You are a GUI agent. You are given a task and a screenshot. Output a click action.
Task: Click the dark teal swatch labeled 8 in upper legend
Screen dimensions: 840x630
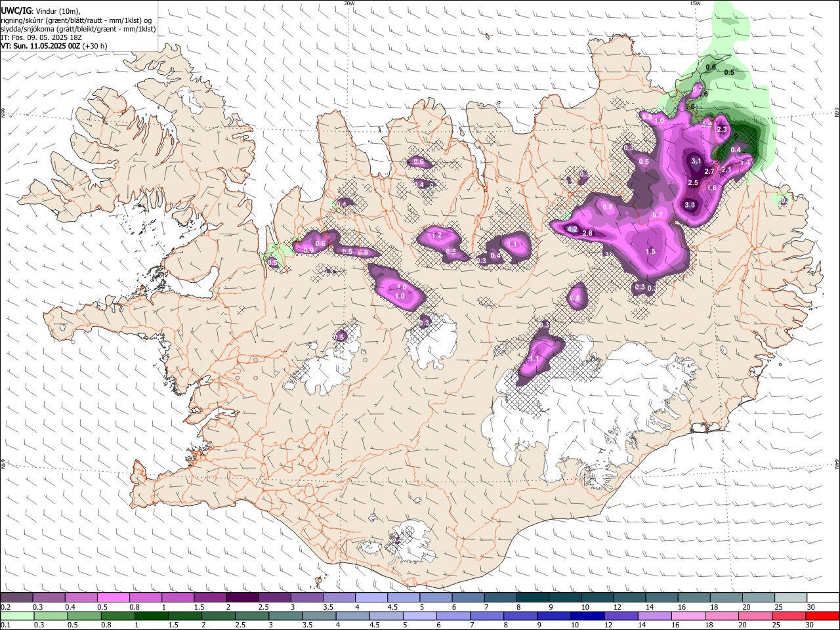532,598
